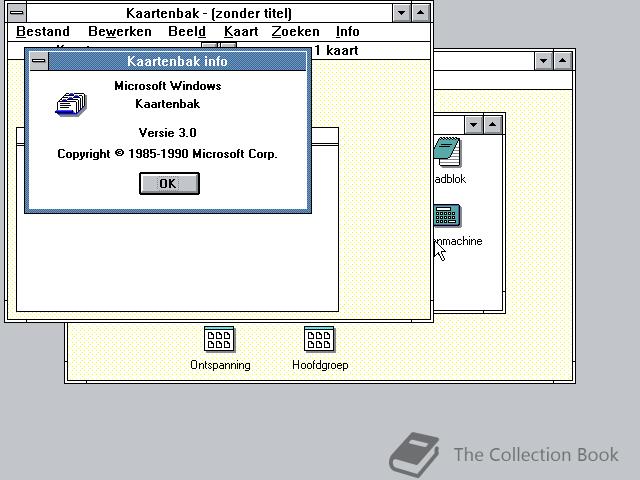The width and height of the screenshot is (640, 480).
Task: Click the 'Versie 3.0' text
Action: click(167, 133)
